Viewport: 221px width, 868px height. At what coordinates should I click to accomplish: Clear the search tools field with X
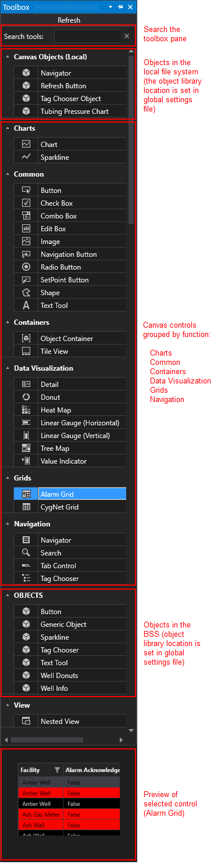(127, 36)
